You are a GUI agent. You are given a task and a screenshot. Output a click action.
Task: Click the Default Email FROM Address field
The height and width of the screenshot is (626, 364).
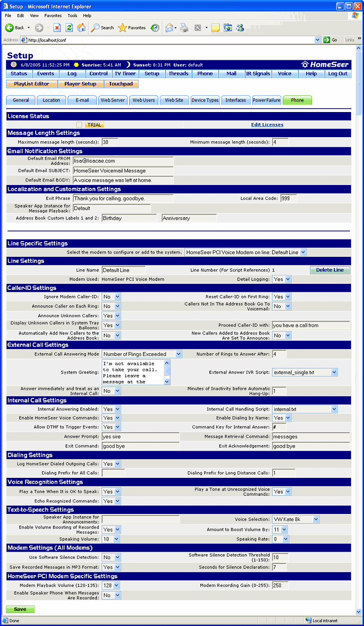tap(123, 161)
